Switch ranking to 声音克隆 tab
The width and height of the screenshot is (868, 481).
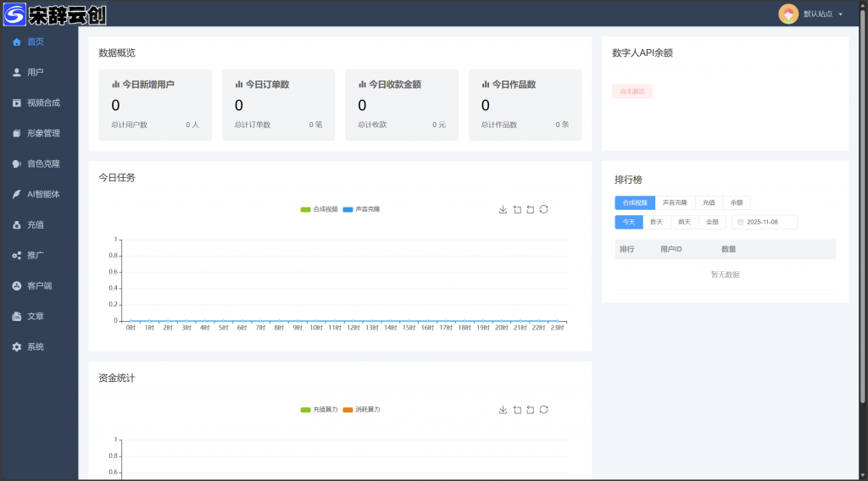point(675,203)
